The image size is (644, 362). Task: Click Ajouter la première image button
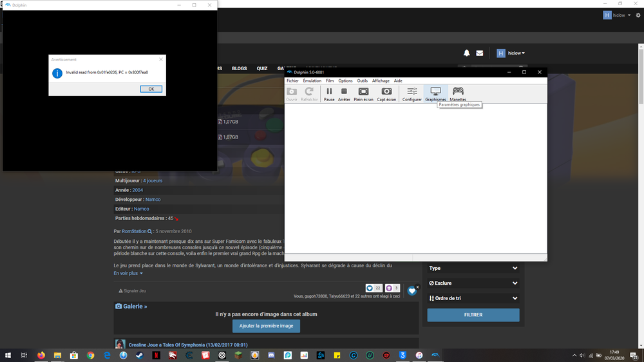pos(266,326)
